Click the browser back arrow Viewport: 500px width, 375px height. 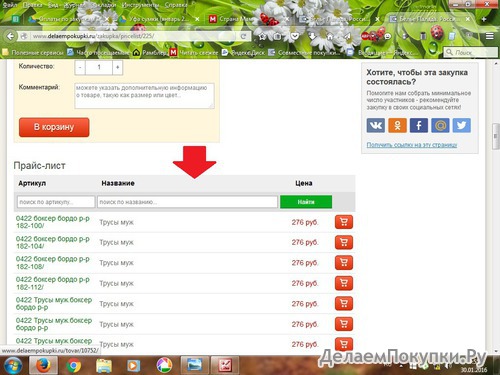[x=10, y=36]
